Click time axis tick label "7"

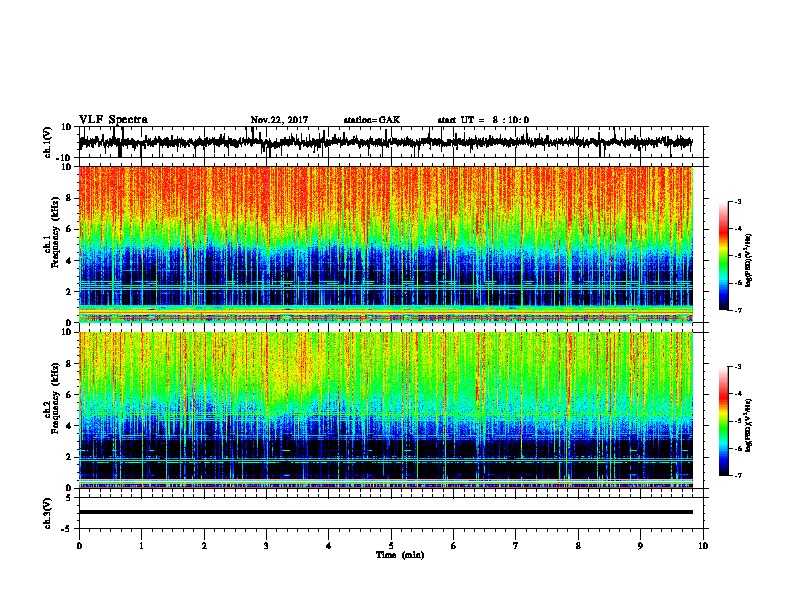click(x=516, y=546)
